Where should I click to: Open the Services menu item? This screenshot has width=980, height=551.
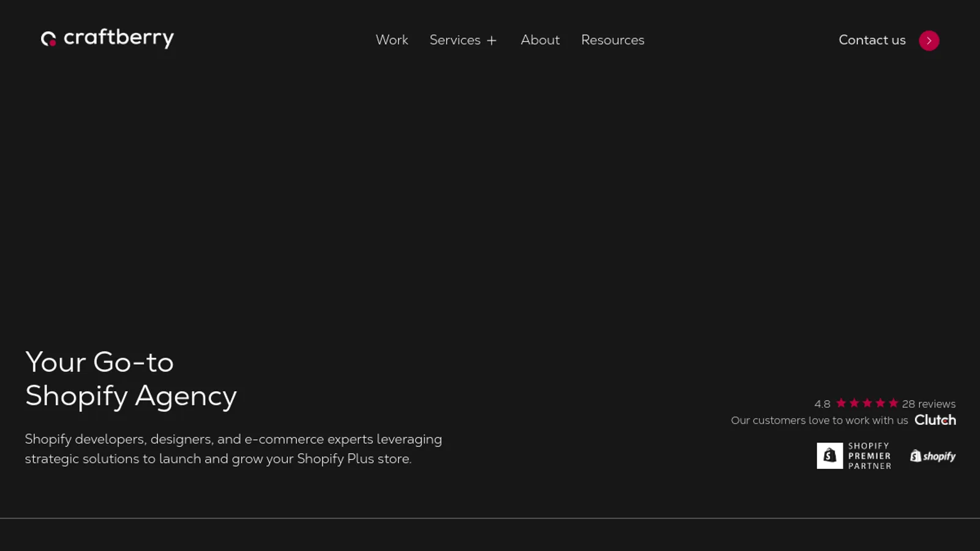click(455, 40)
